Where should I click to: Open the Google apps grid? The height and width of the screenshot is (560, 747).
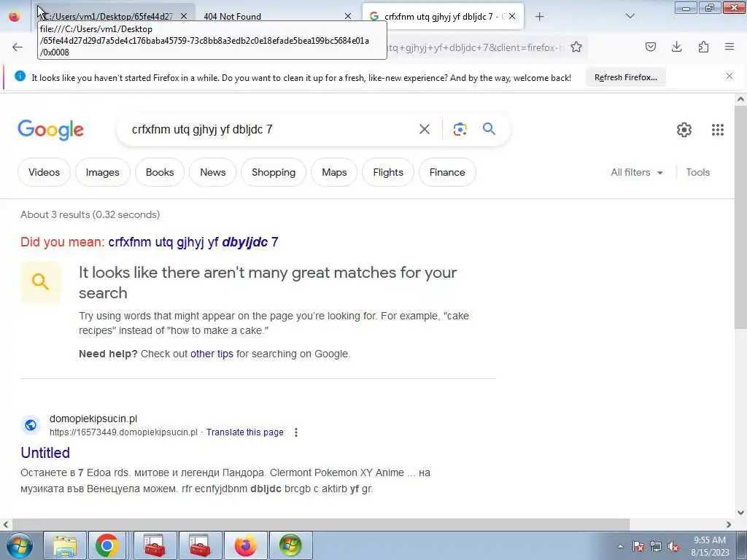[x=718, y=130]
